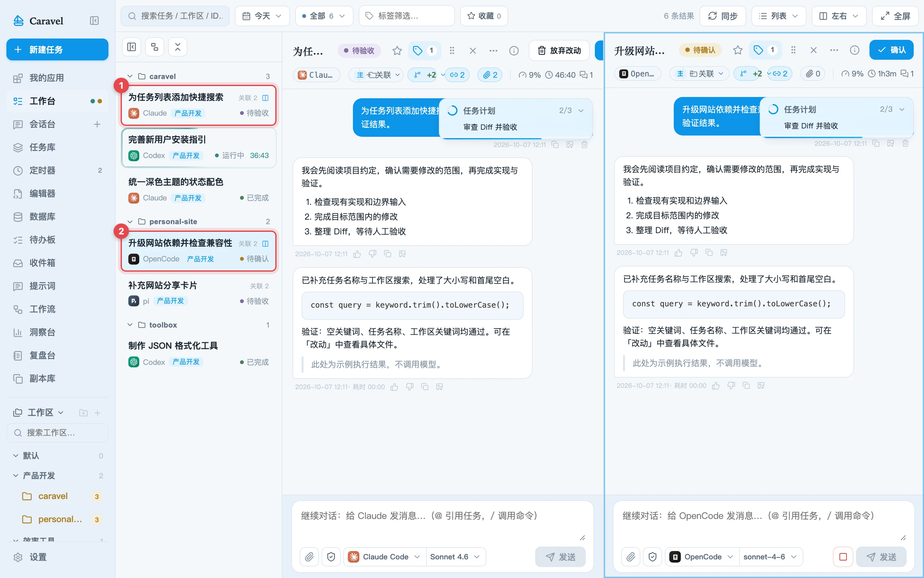The height and width of the screenshot is (578, 924).
Task: Open 提示词 in sidebar
Action: pos(57,286)
